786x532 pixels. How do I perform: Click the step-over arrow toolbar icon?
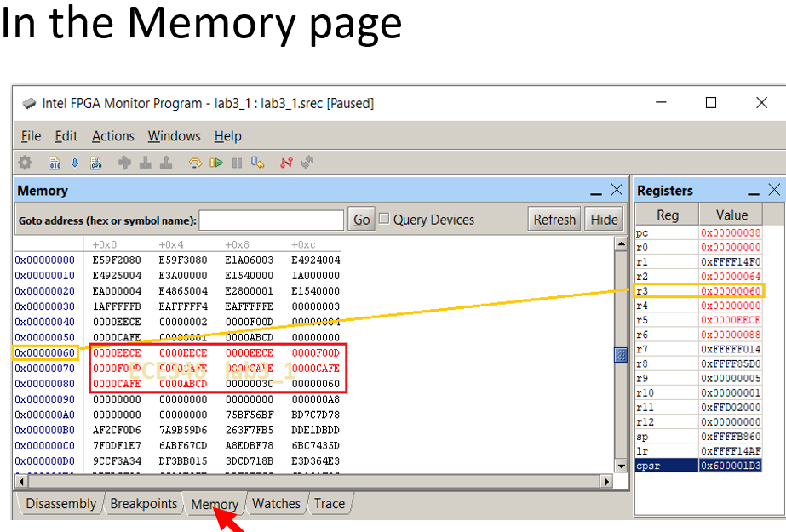point(125,162)
